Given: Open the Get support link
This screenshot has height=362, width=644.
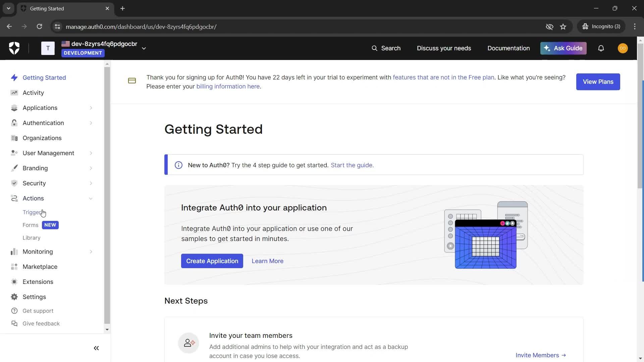Looking at the screenshot, I should click(38, 311).
